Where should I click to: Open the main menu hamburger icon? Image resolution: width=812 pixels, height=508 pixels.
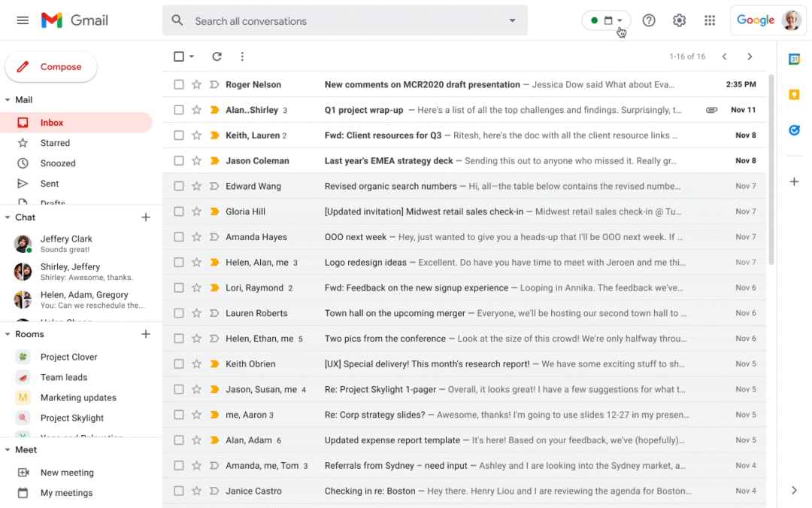point(23,21)
